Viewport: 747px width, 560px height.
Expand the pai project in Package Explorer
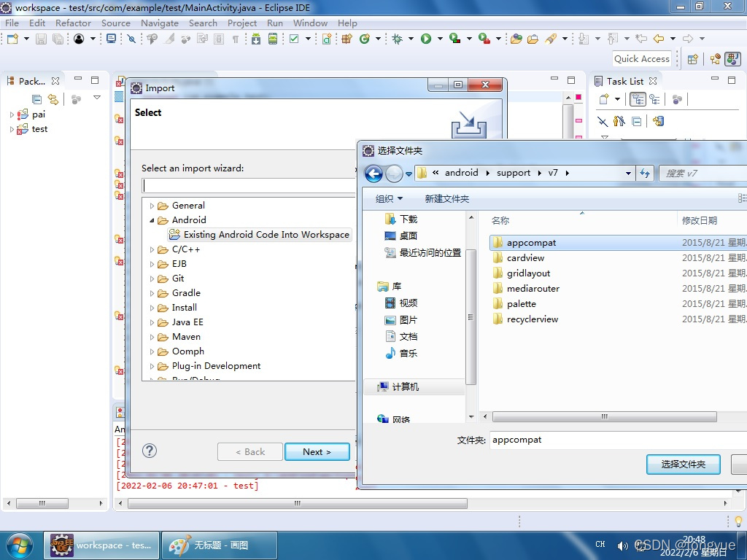pyautogui.click(x=12, y=114)
